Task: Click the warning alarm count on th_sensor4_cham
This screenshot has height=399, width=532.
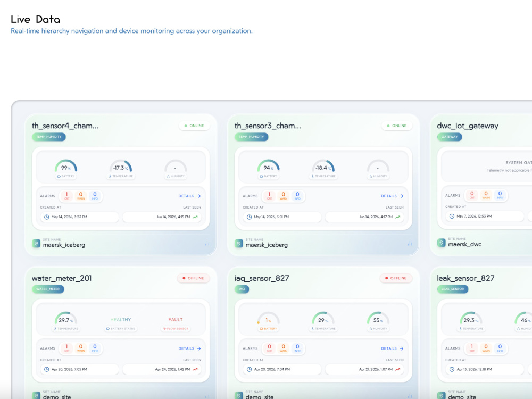Action: click(x=81, y=196)
